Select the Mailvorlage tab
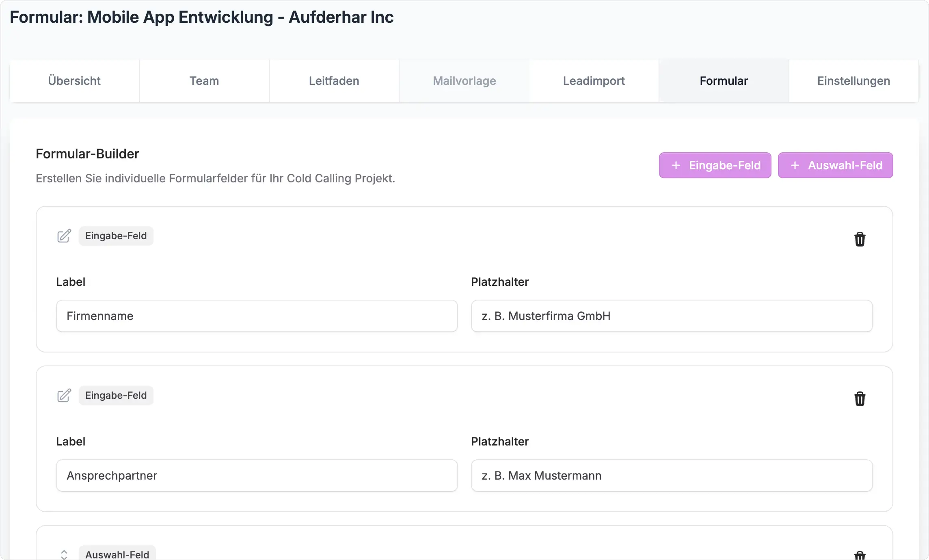The width and height of the screenshot is (929, 560). 464,81
